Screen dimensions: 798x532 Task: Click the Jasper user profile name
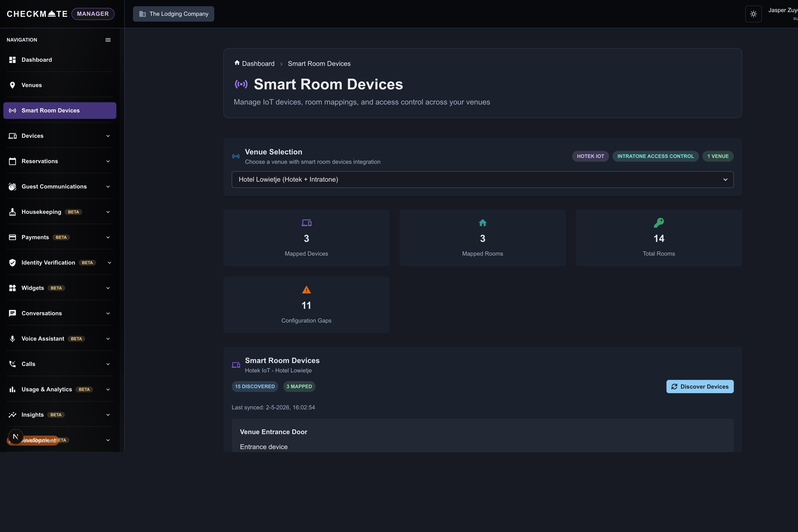click(x=783, y=10)
